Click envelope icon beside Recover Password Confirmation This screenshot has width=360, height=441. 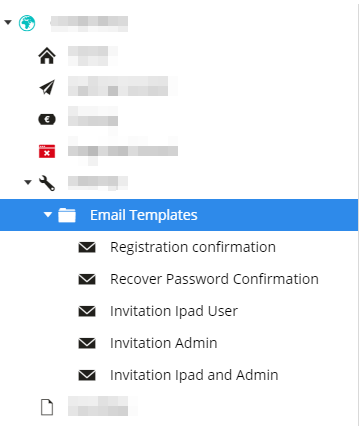pyautogui.click(x=87, y=279)
